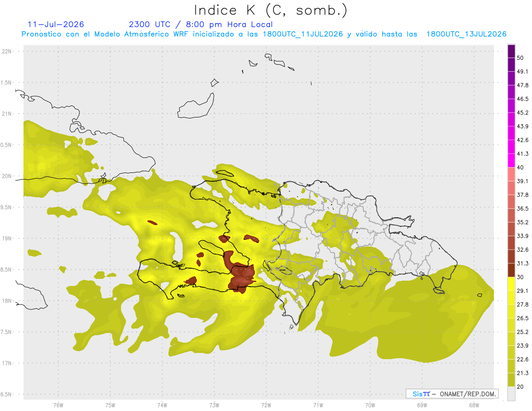Image resolution: width=532 pixels, height=411 pixels.
Task: Click the '25.2' value on the color scale
Action: pyautogui.click(x=523, y=332)
